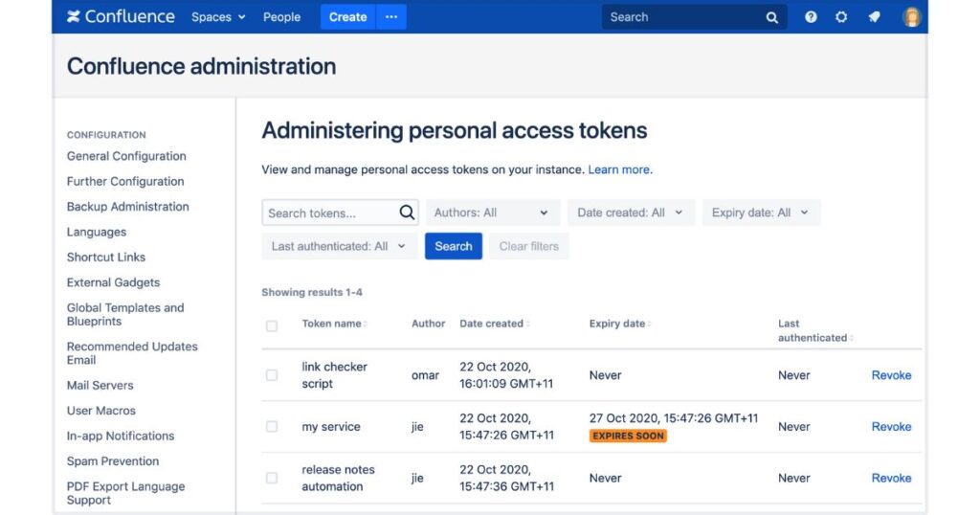
Task: Open the Spaces menu
Action: coord(218,17)
